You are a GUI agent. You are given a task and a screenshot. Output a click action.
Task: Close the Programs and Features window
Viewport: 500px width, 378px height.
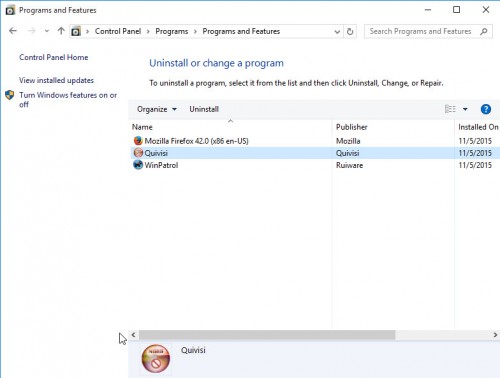tap(486, 10)
